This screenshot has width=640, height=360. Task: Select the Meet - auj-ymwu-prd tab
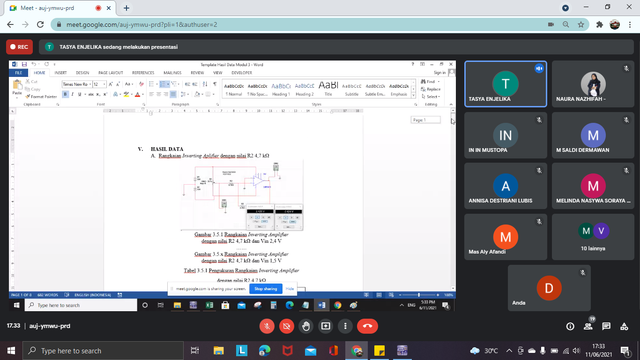point(60,8)
